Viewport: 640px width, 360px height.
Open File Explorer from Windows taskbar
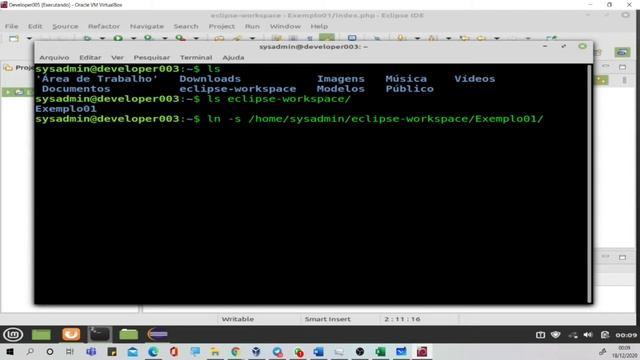tap(215, 351)
